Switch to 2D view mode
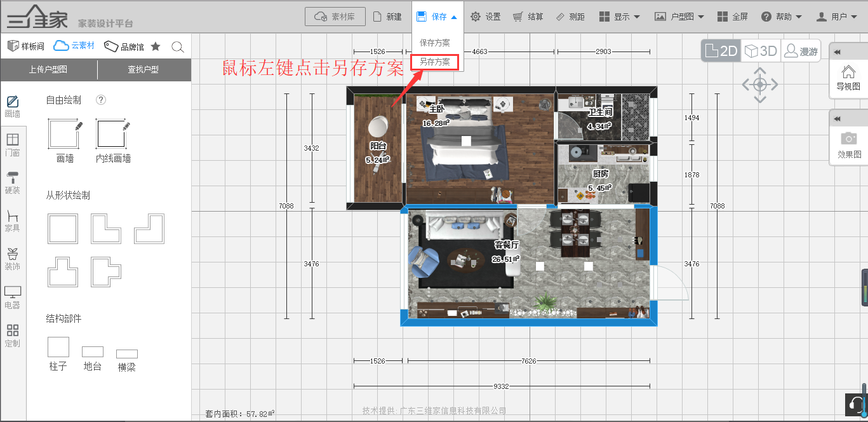868x422 pixels. pyautogui.click(x=721, y=51)
